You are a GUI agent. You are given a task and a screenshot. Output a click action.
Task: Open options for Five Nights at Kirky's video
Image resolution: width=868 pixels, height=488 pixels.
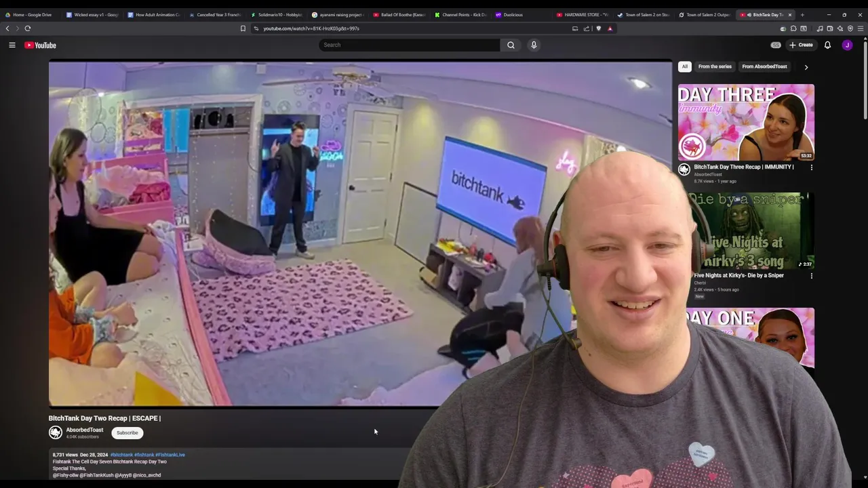(x=811, y=276)
